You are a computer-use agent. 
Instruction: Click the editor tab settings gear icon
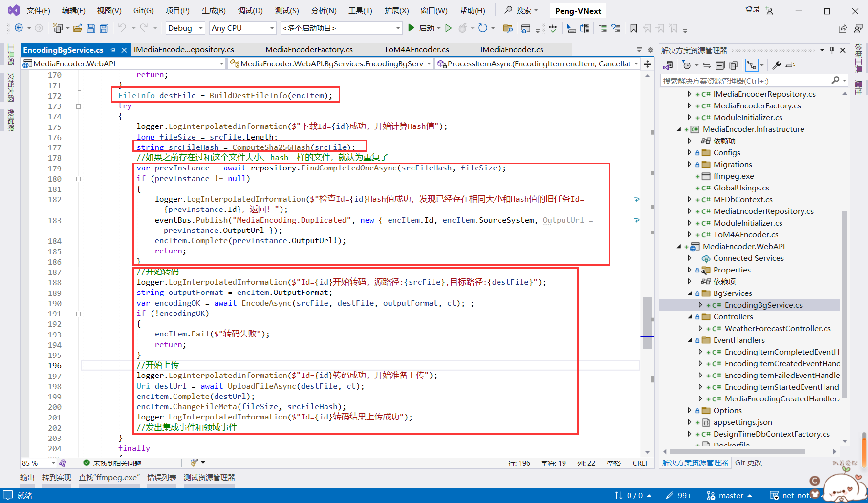(x=650, y=50)
